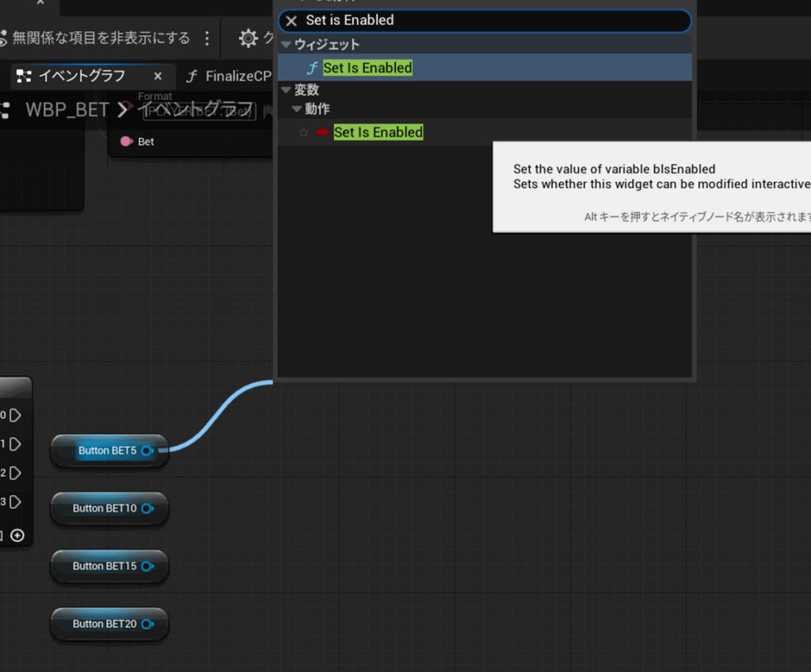This screenshot has height=672, width=811.
Task: Click the add pin plus icon
Action: click(17, 535)
